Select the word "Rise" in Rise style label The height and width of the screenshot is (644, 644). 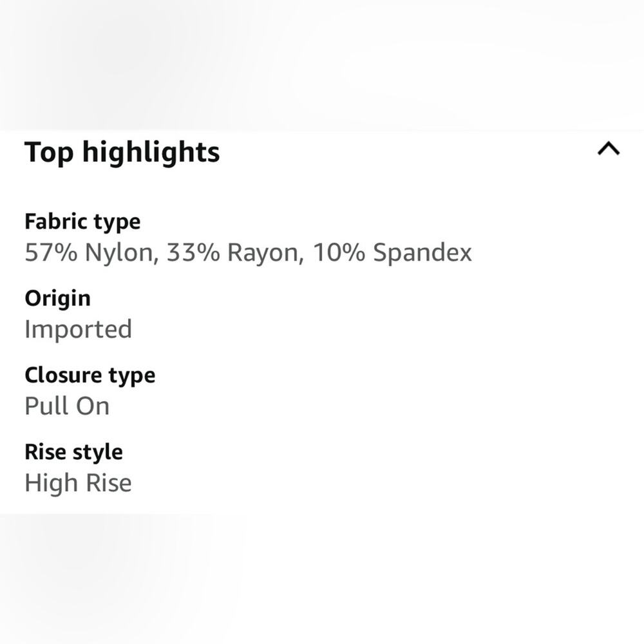(x=45, y=452)
